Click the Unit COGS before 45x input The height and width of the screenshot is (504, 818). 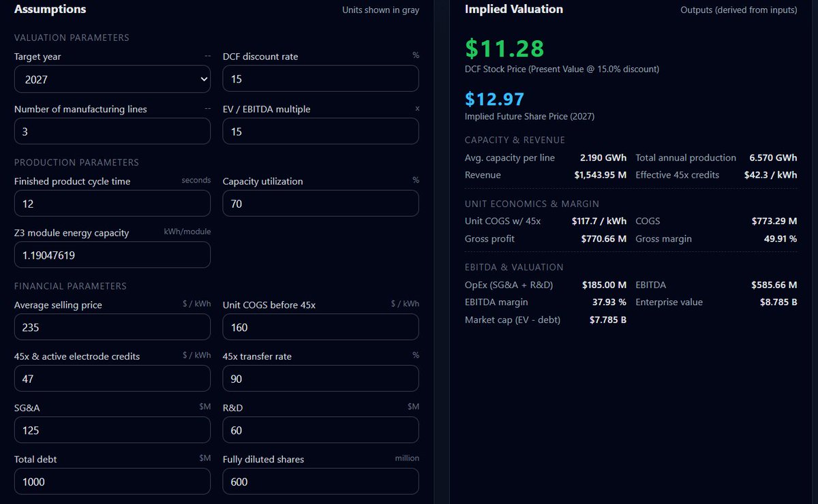coord(321,327)
